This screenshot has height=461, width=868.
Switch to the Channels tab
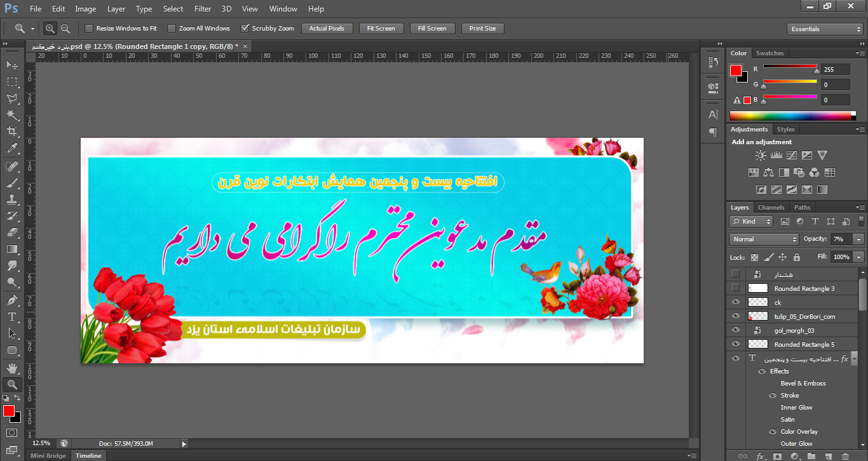771,208
